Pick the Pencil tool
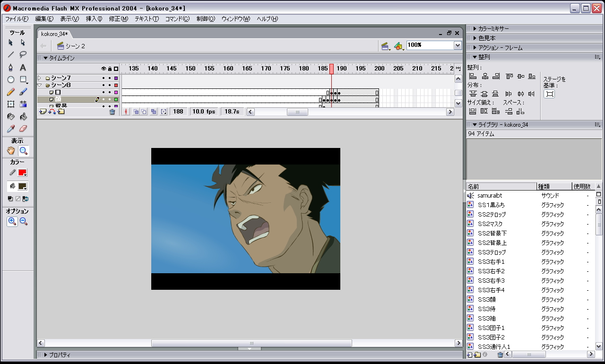The height and width of the screenshot is (364, 605). [11, 92]
